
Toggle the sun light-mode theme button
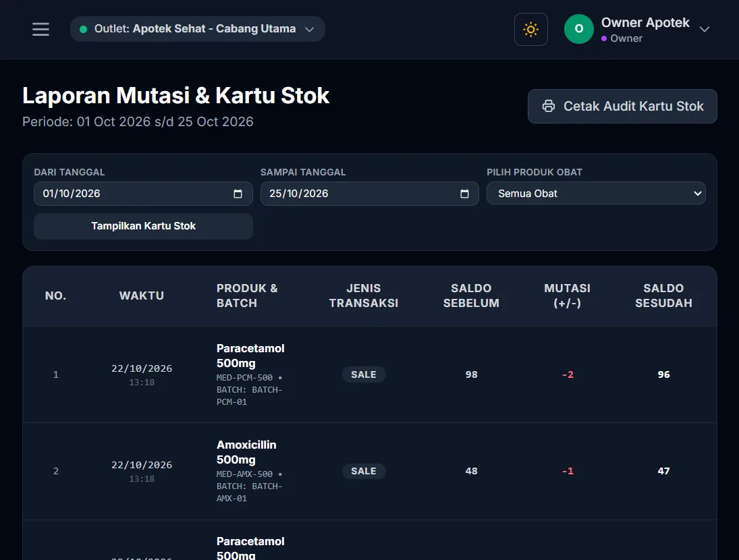tap(530, 29)
